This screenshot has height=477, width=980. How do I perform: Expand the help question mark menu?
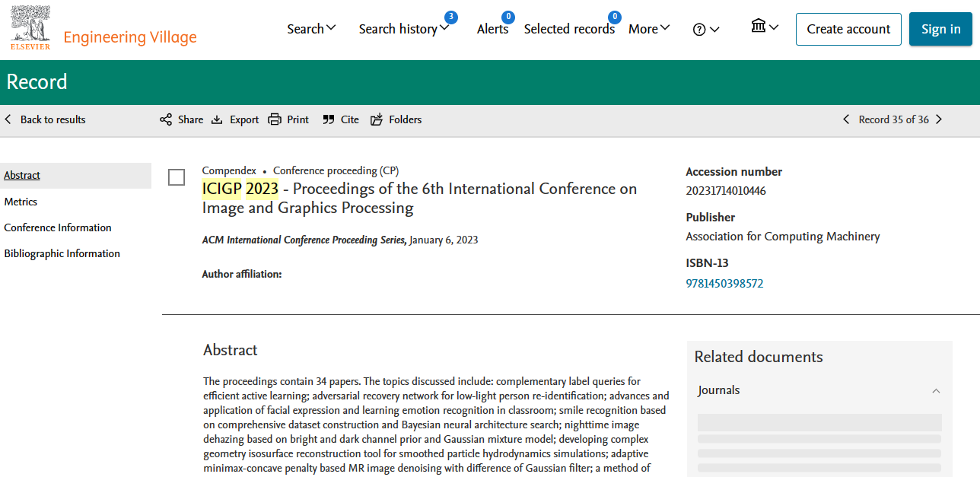pos(705,30)
